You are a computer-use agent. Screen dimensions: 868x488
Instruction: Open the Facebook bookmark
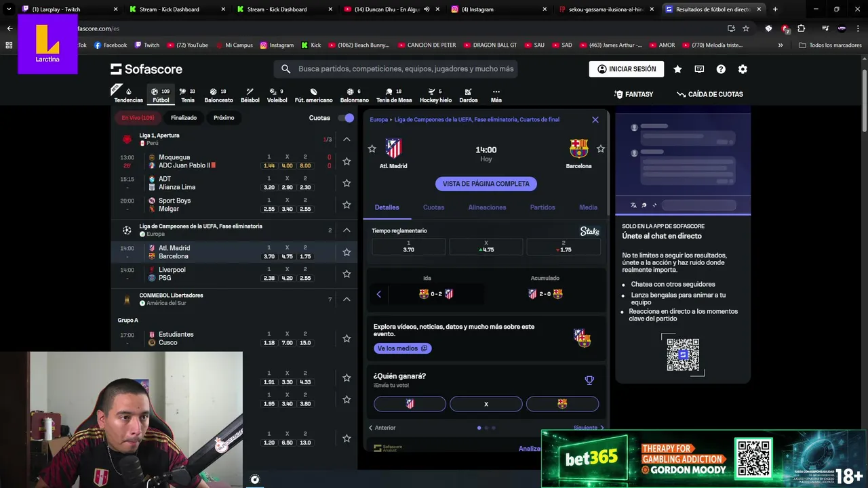[111, 45]
